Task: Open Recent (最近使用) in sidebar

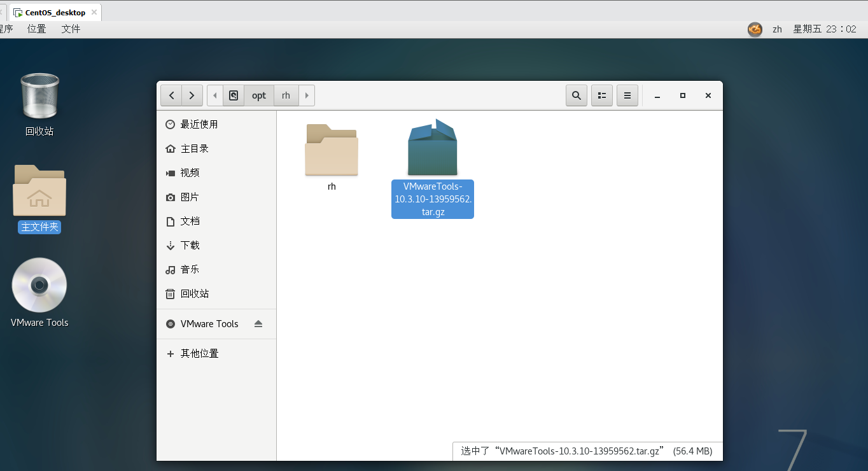Action: [x=216, y=124]
